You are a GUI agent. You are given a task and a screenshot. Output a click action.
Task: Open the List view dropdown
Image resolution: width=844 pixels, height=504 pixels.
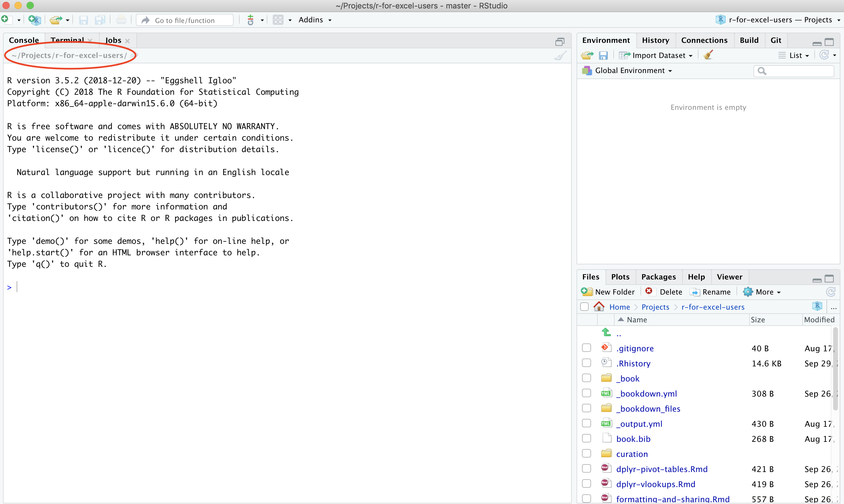[794, 55]
